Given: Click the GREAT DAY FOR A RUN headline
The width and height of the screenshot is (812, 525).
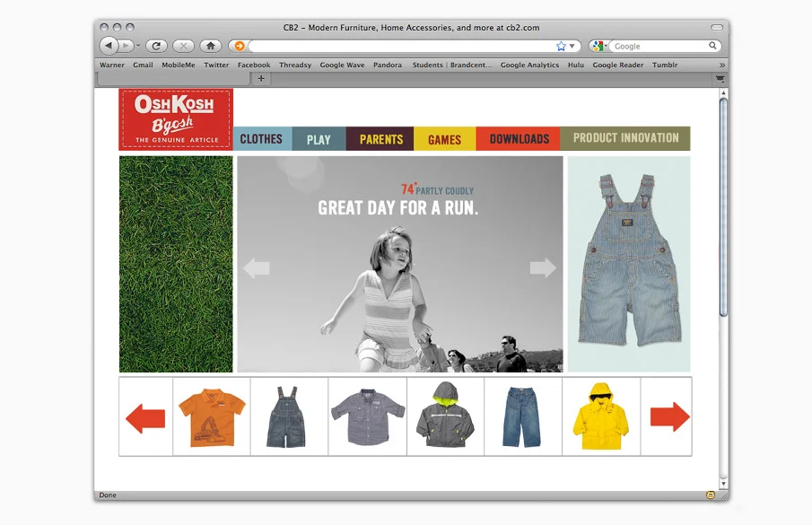Looking at the screenshot, I should pos(397,208).
